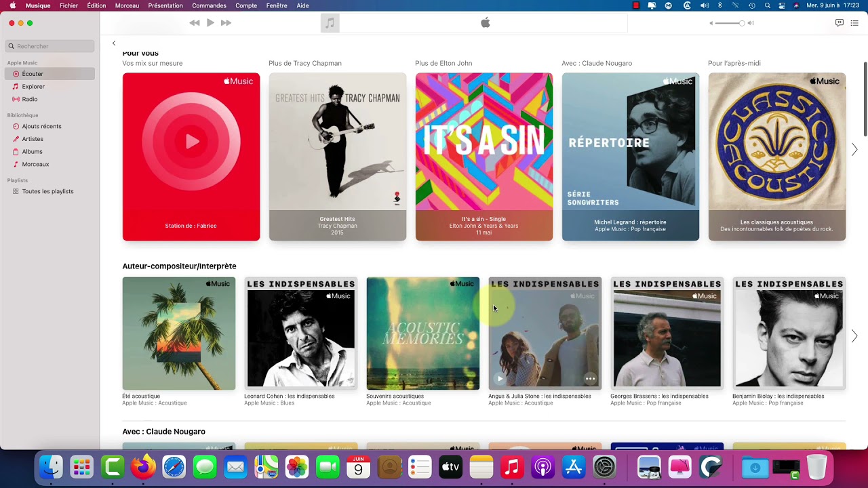Open the Été acoustique playlist cover
Screen dimensions: 868x488
point(179,333)
